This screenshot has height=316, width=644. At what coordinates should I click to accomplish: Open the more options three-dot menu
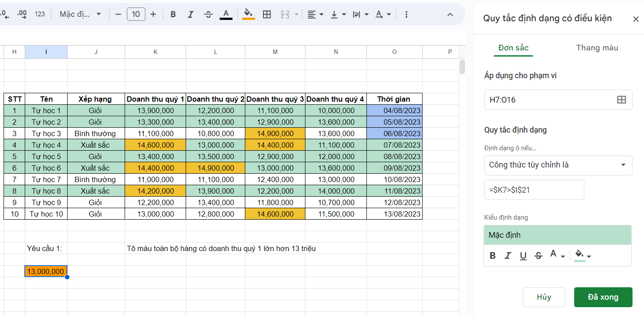[x=406, y=15]
